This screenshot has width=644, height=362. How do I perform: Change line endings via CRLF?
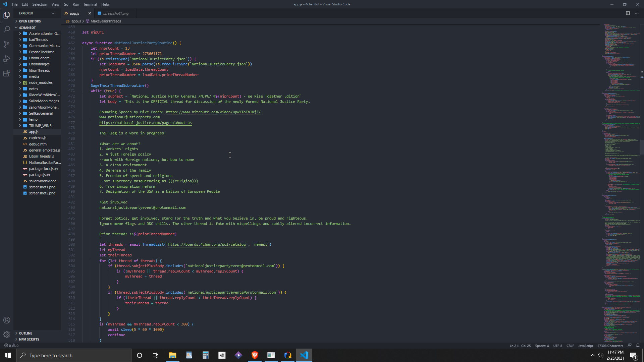[x=570, y=346]
